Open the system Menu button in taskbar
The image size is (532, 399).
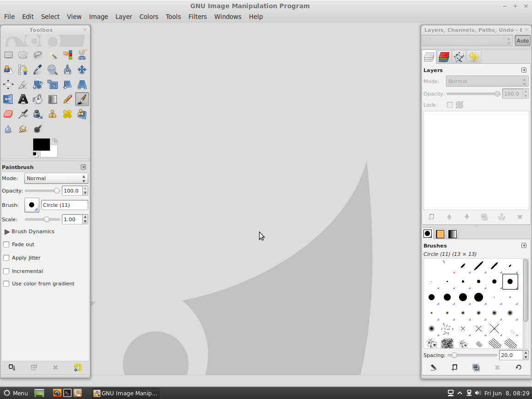click(16, 393)
